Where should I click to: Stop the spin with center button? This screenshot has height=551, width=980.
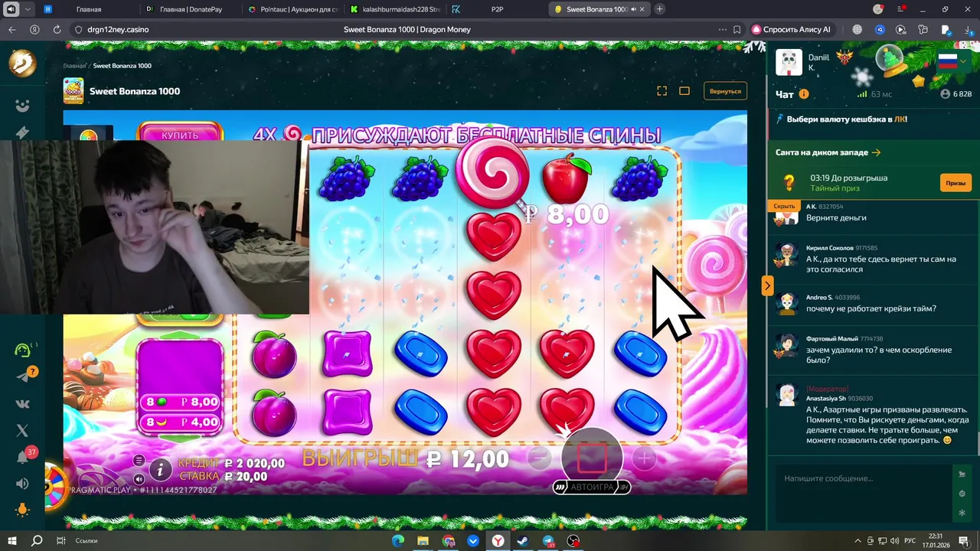tap(592, 458)
